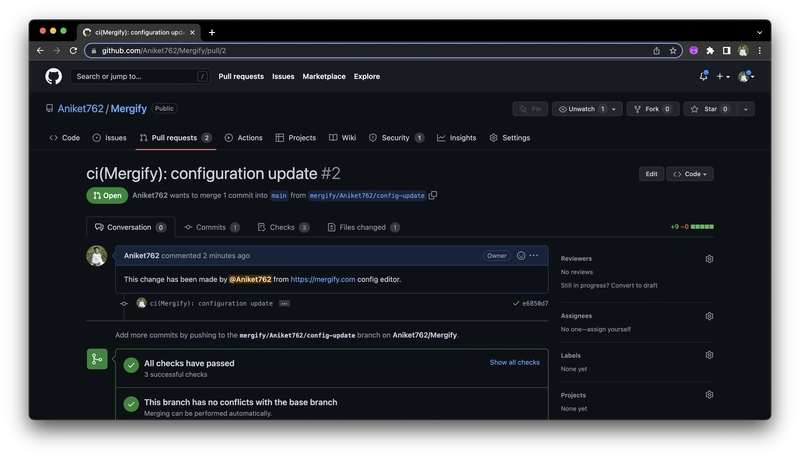Open the Reviewers gear settings
Screen dimensions: 800x458
(x=709, y=259)
